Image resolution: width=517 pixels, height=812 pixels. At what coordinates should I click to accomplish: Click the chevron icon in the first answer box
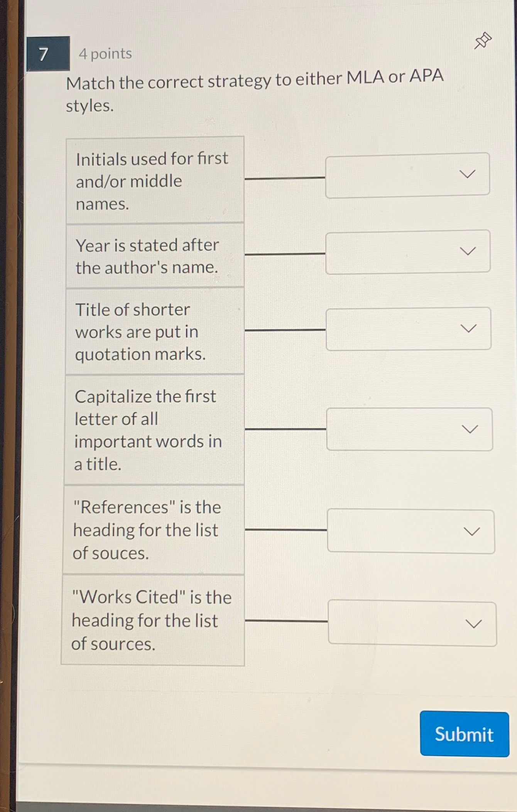point(468,175)
